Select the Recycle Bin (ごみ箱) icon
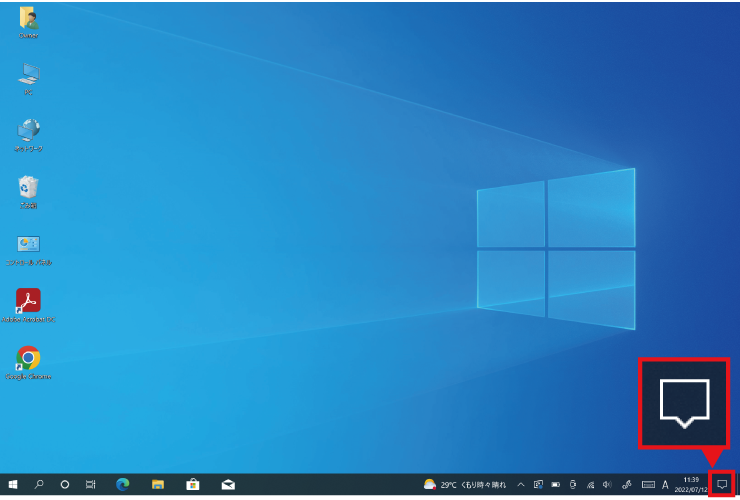740x500 pixels. (x=28, y=192)
